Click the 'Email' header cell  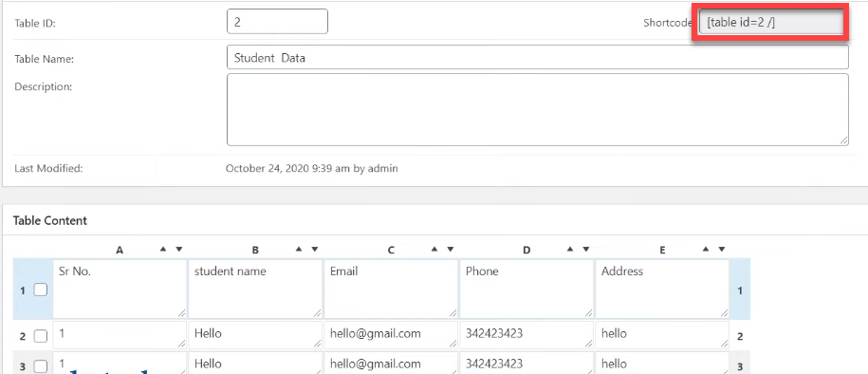click(391, 290)
